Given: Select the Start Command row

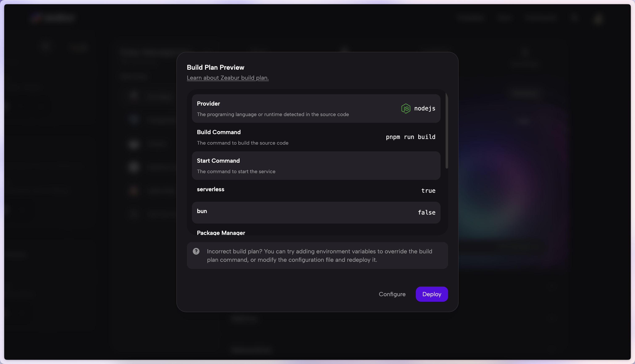Looking at the screenshot, I should pyautogui.click(x=316, y=165).
